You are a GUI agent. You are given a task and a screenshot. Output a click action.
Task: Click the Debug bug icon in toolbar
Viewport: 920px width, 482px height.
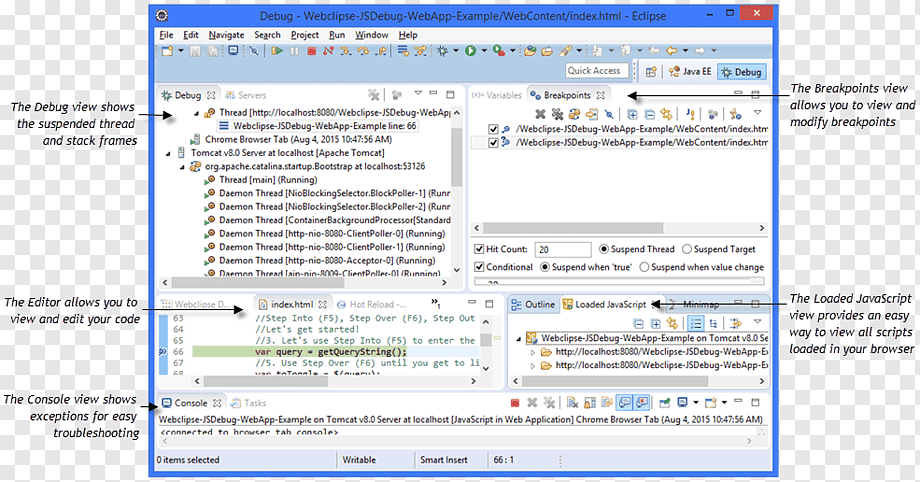click(x=443, y=51)
